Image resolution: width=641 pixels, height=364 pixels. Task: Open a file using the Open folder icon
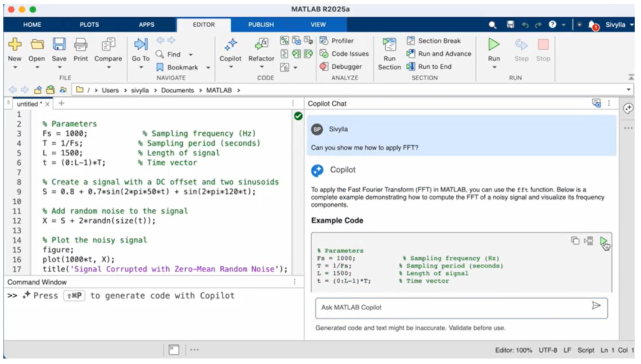click(37, 44)
